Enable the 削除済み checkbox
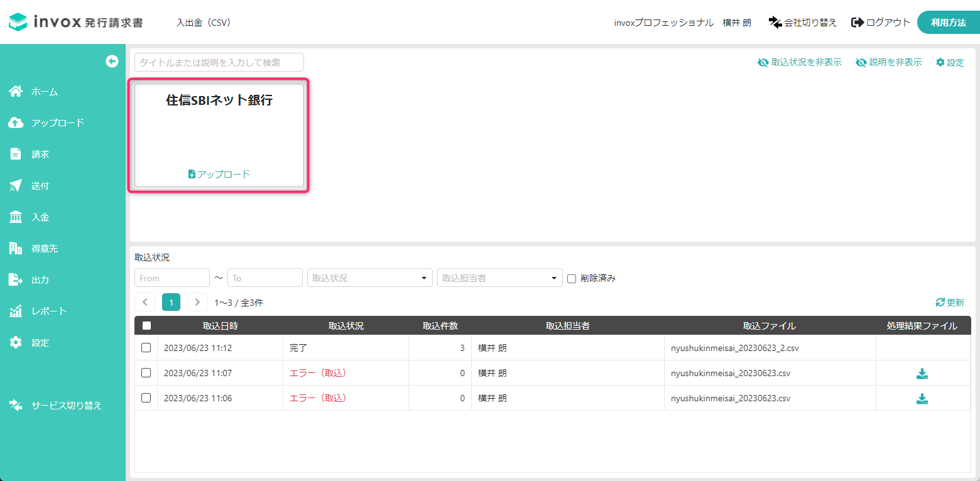This screenshot has width=980, height=481. pos(571,278)
